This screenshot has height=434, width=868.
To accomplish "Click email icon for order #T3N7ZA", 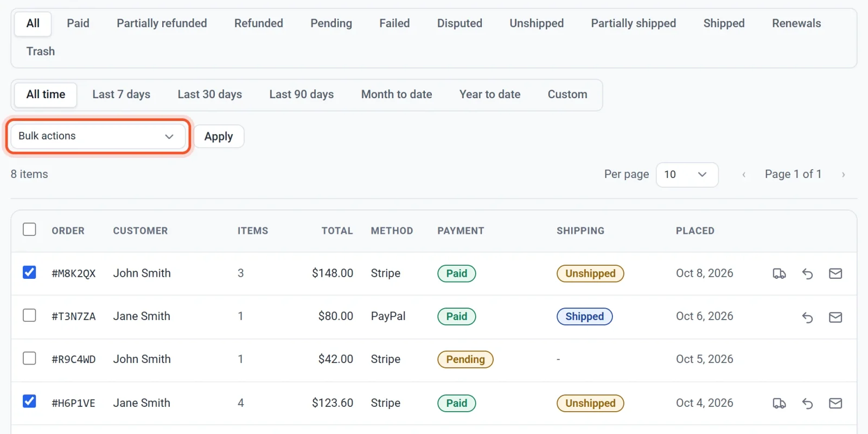I will 835,317.
